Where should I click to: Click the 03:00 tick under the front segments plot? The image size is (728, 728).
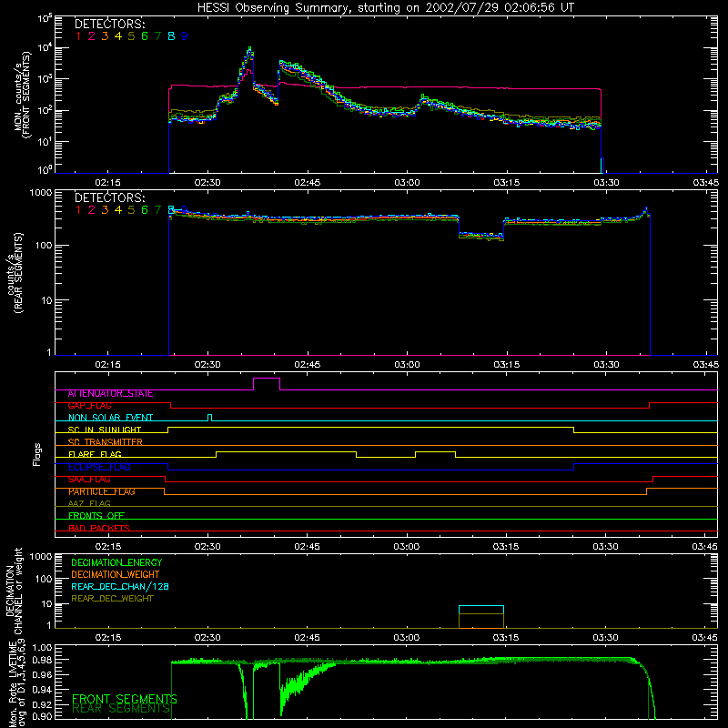tap(407, 183)
